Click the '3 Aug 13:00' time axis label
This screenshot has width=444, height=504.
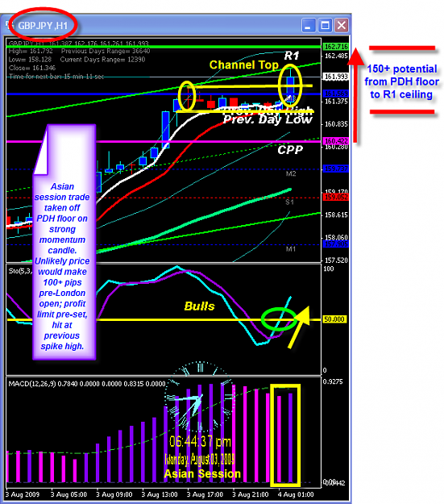tap(160, 494)
